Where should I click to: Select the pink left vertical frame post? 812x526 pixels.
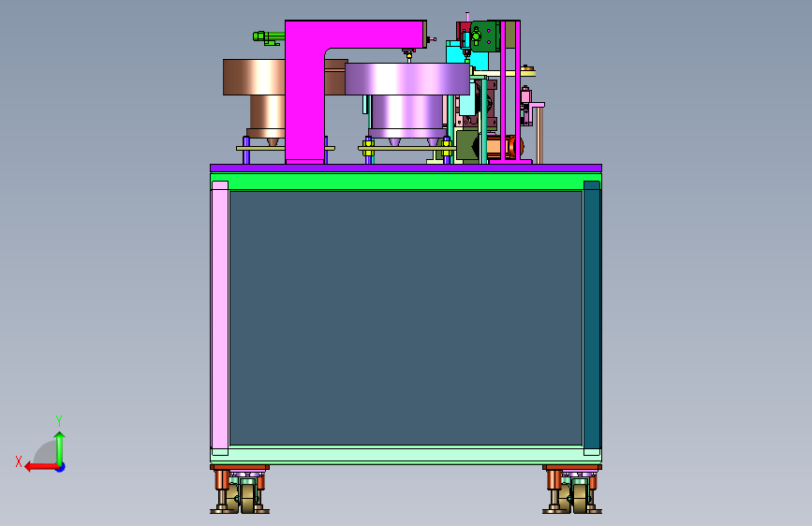pos(220,318)
